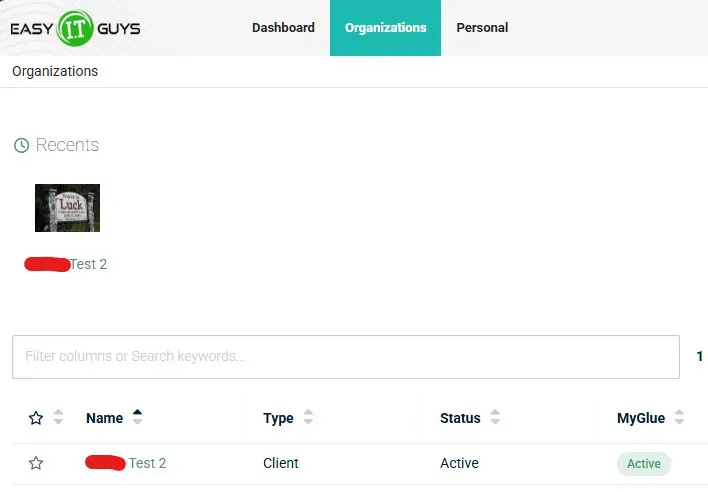This screenshot has height=492, width=708.
Task: Favorite the Test 2 row with star
Action: coord(36,463)
